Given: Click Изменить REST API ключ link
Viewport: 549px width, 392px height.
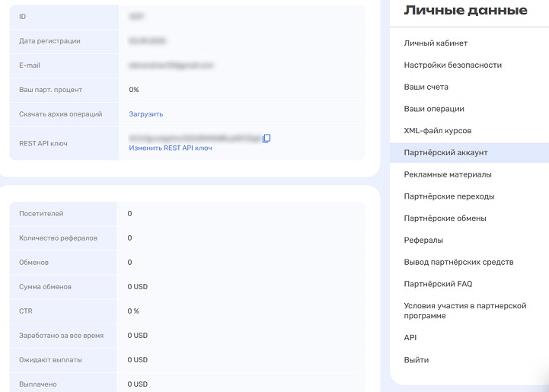Looking at the screenshot, I should [171, 148].
